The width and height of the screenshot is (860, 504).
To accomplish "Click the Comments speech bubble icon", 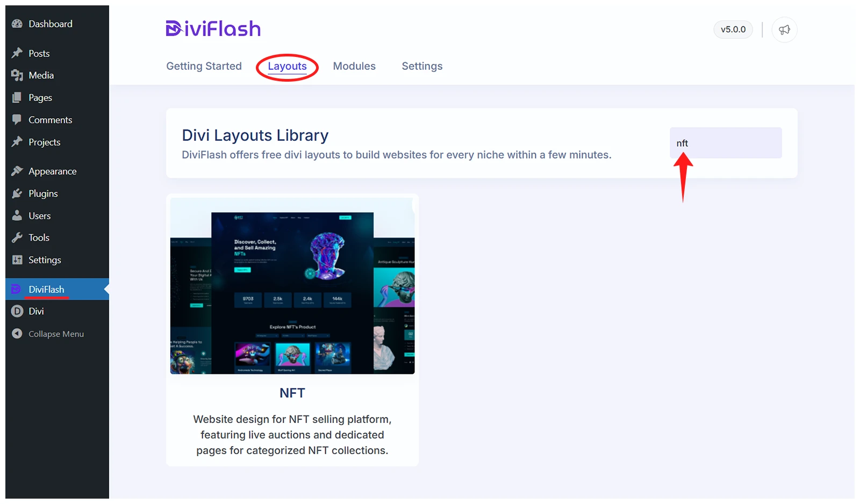I will 17,119.
